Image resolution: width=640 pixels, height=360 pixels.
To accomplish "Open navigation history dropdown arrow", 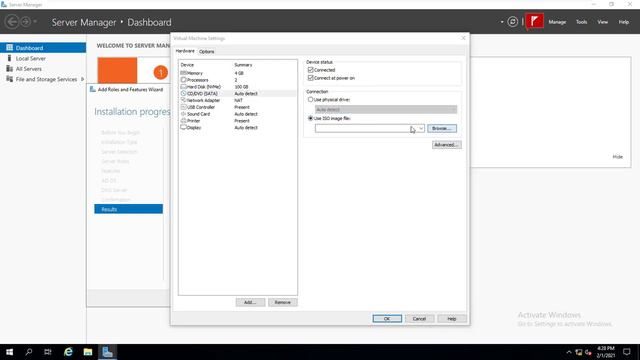I will [35, 21].
